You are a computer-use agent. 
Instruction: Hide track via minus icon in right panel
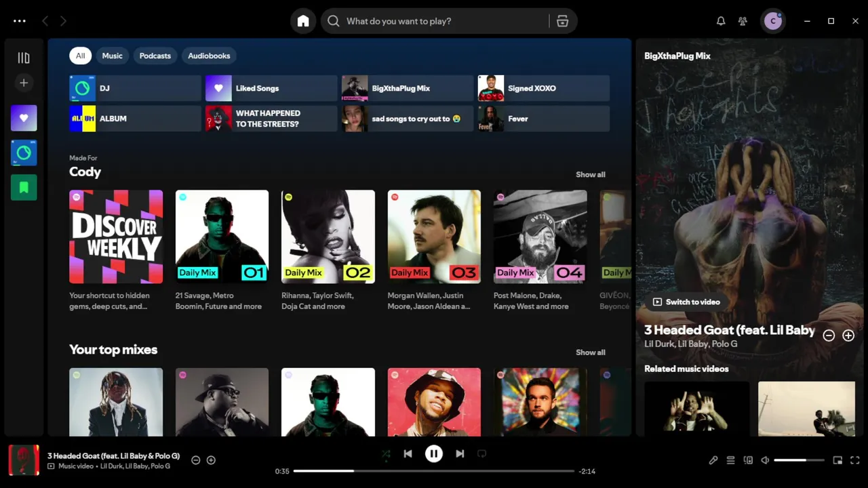tap(829, 335)
